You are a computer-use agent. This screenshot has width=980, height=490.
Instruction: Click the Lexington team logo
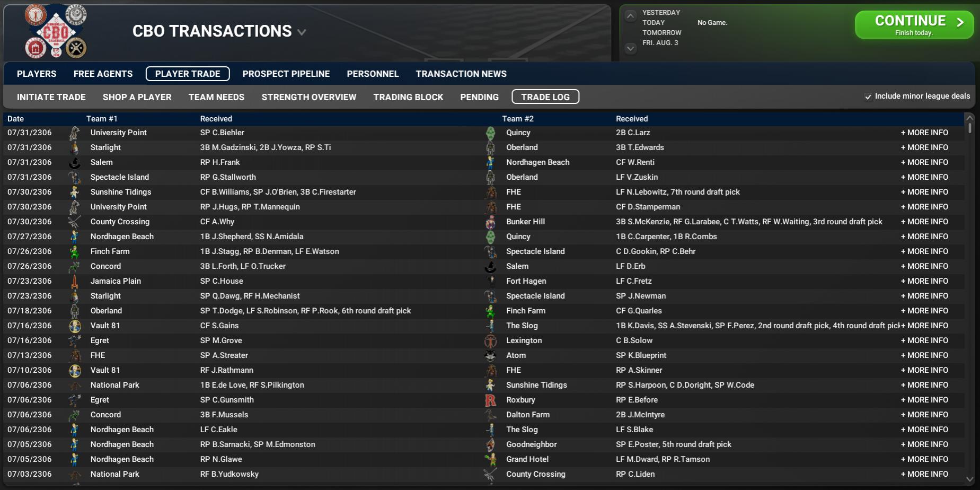click(x=491, y=341)
